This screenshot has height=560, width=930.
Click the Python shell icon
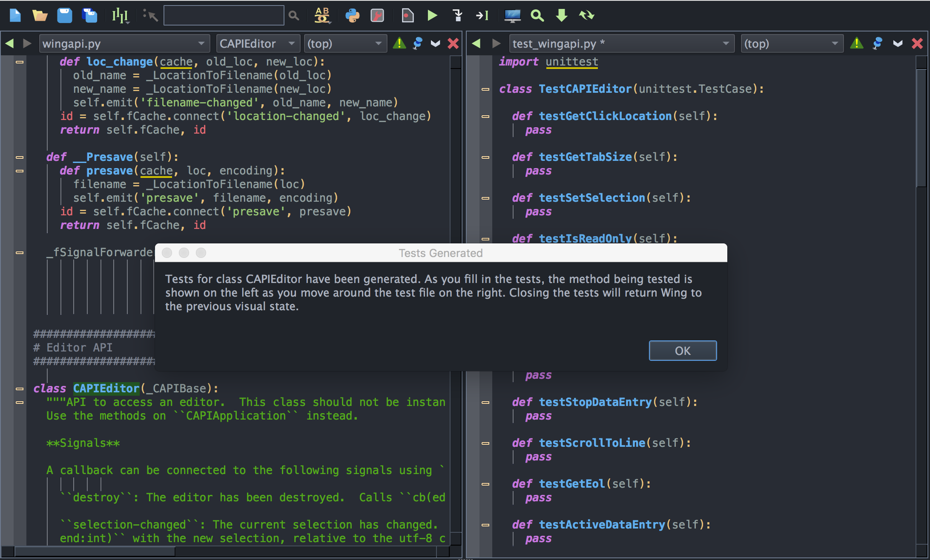(352, 16)
